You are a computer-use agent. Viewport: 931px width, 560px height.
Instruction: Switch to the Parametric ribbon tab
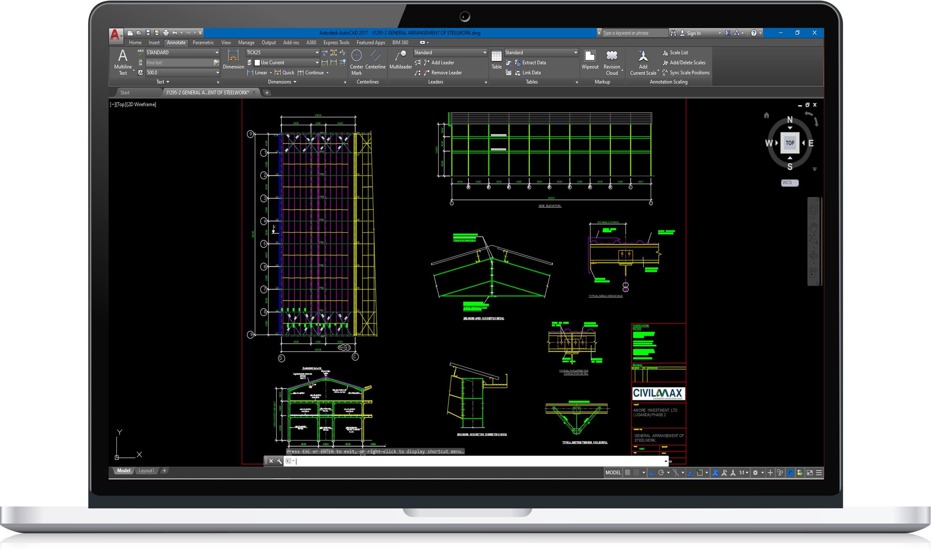203,43
